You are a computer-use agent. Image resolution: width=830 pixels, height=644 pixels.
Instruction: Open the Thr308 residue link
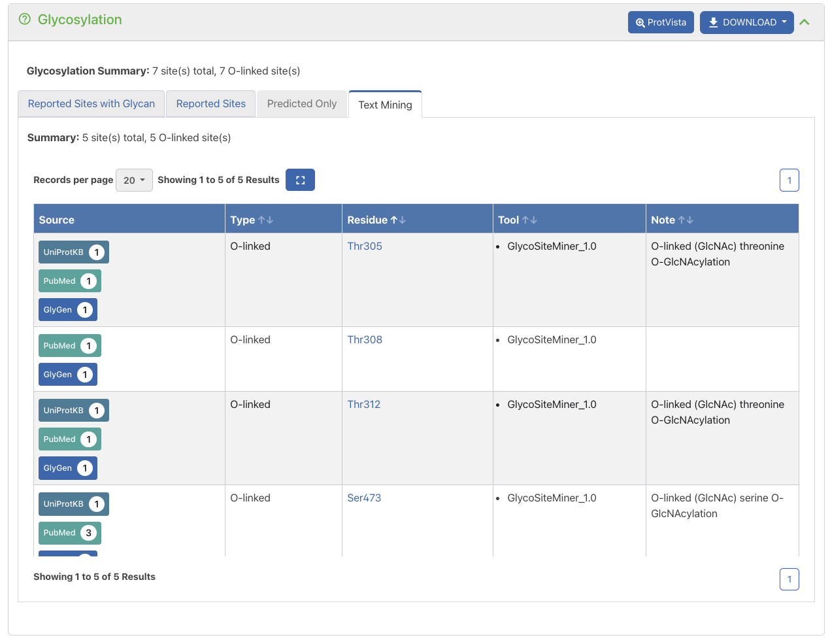click(x=365, y=340)
